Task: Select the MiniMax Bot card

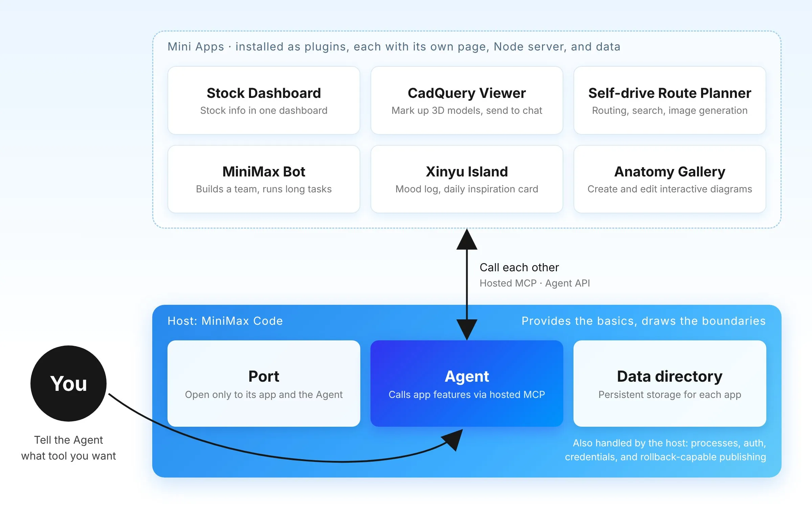Action: (264, 179)
